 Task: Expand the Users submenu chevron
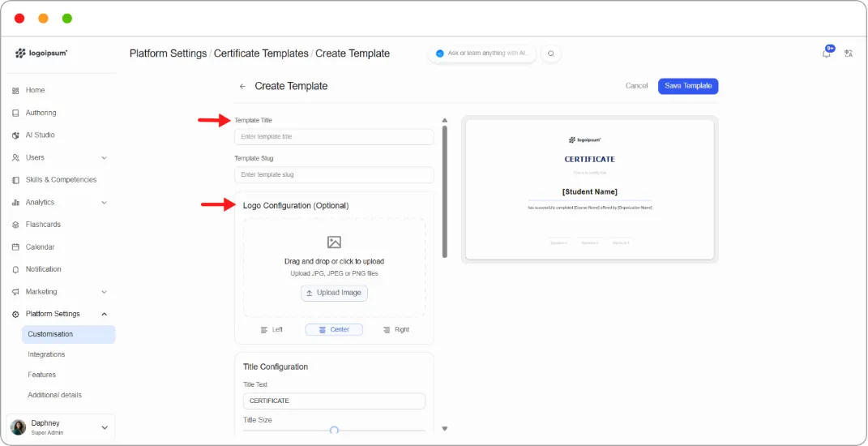(x=104, y=158)
